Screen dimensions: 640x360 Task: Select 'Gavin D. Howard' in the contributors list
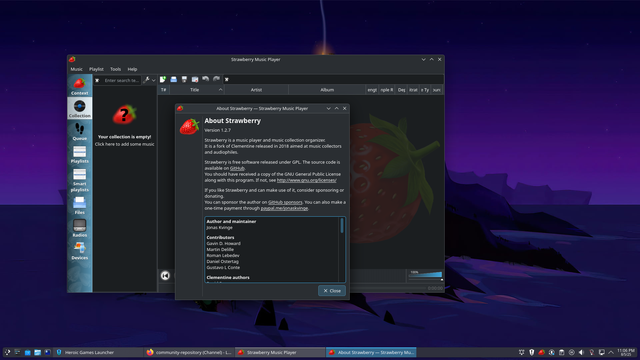[x=223, y=243]
